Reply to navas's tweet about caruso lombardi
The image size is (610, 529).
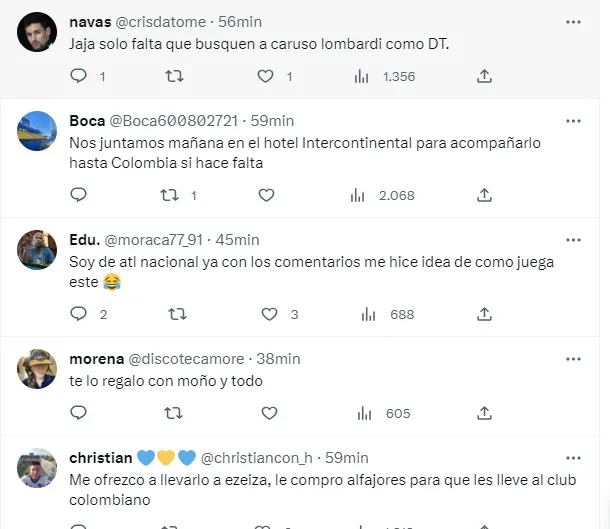[80, 76]
